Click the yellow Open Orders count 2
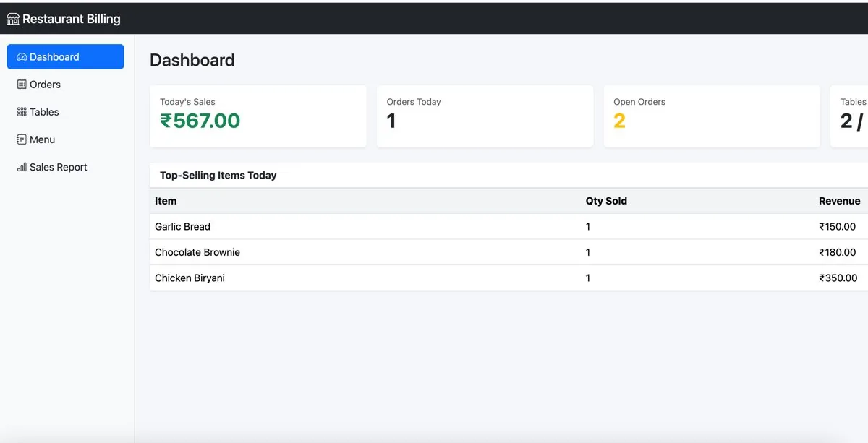This screenshot has height=443, width=868. pos(619,121)
